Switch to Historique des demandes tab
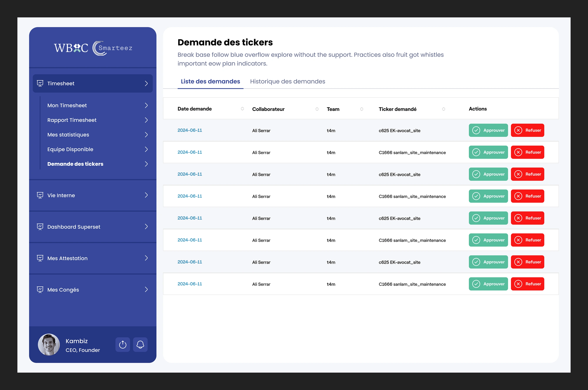 coord(287,81)
